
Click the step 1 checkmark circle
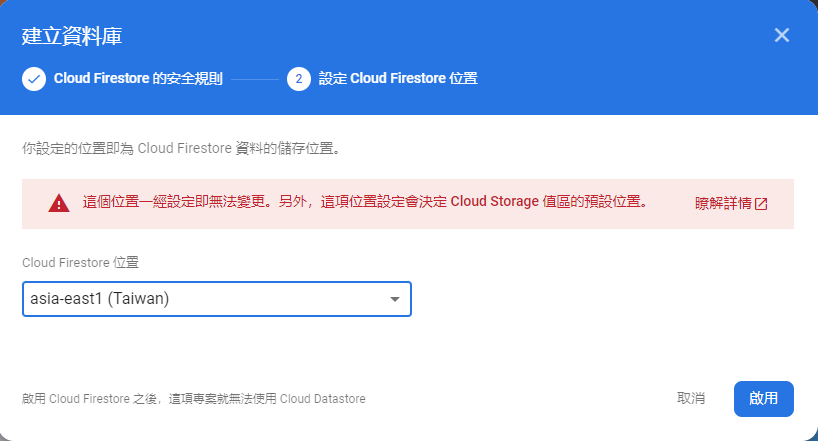pos(34,79)
